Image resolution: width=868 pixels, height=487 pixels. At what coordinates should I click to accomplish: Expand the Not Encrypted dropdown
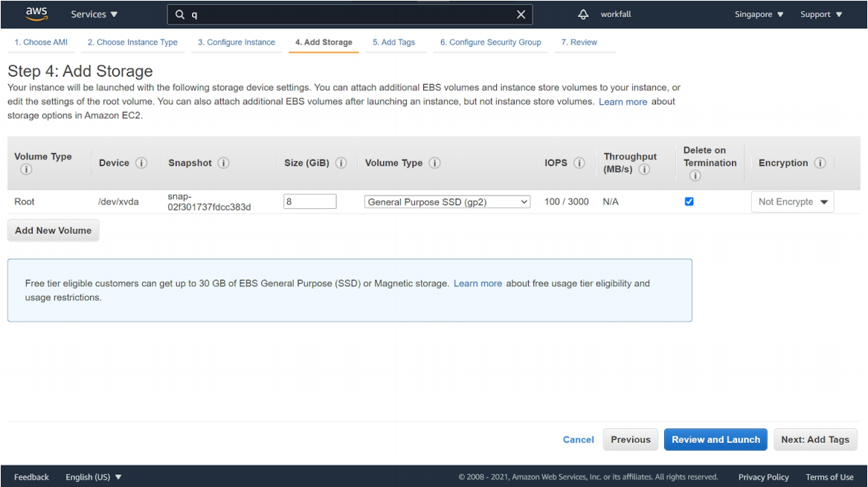(x=793, y=201)
